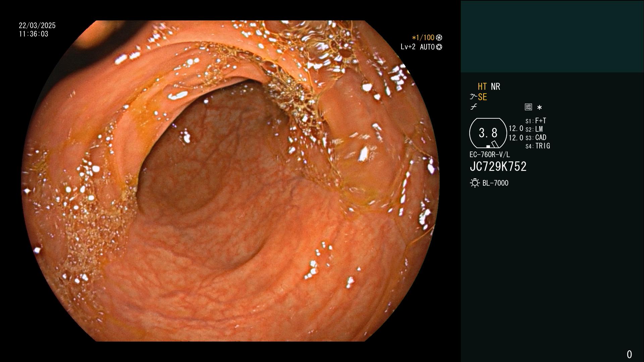Click the Lv+2 brightness level text
This screenshot has width=644, height=362.
(x=408, y=47)
